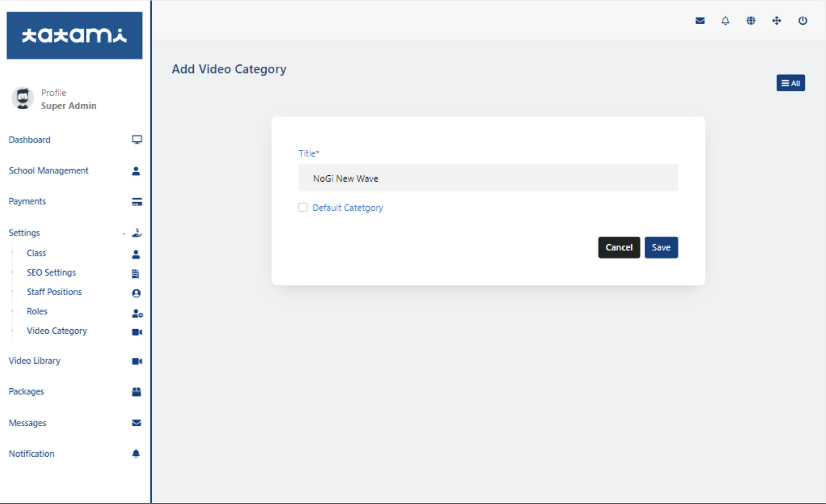Image resolution: width=826 pixels, height=504 pixels.
Task: Select Staff Positions under Settings
Action: [54, 292]
